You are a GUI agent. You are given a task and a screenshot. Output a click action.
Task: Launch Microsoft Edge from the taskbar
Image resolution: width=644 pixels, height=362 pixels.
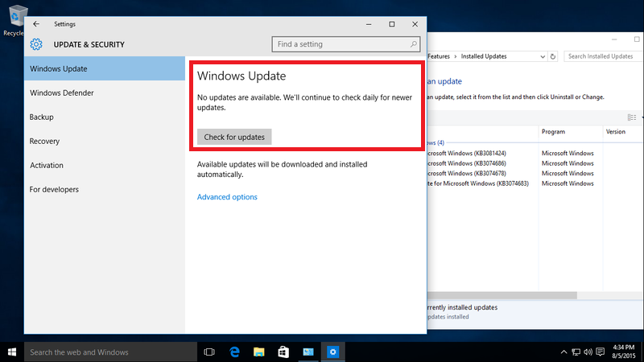coord(234,352)
